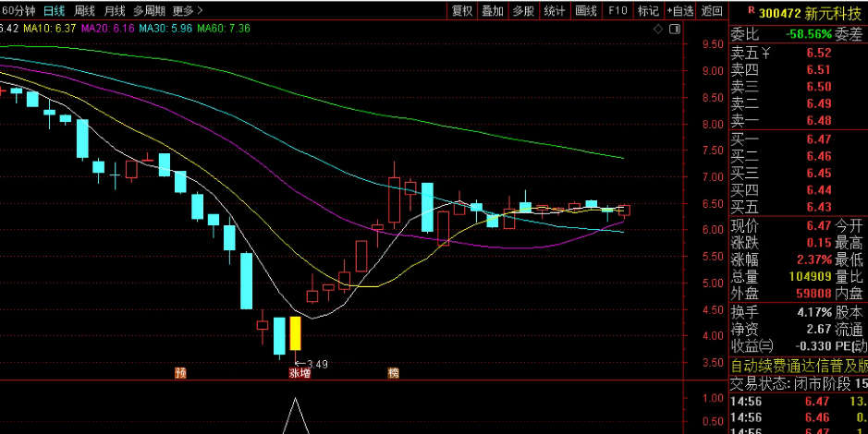Image resolution: width=868 pixels, height=434 pixels.
Task: Click the 3.49 low price label
Action: click(317, 365)
